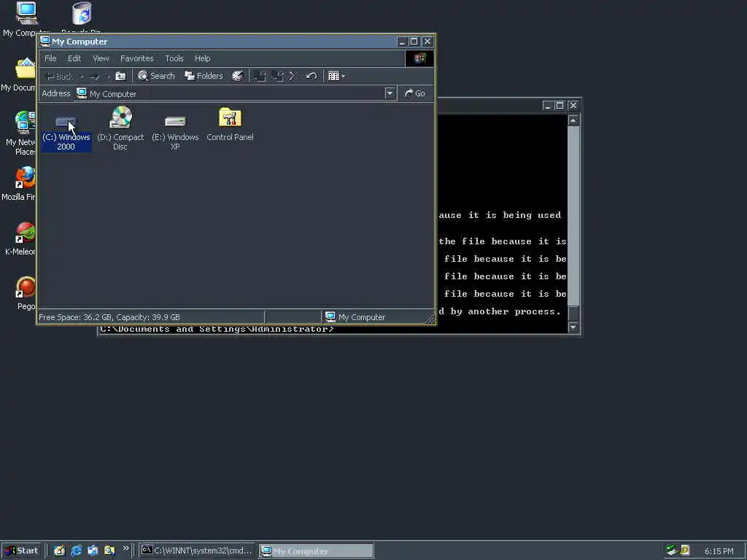Minimize the command prompt window
Viewport: 747px width, 560px height.
click(548, 105)
